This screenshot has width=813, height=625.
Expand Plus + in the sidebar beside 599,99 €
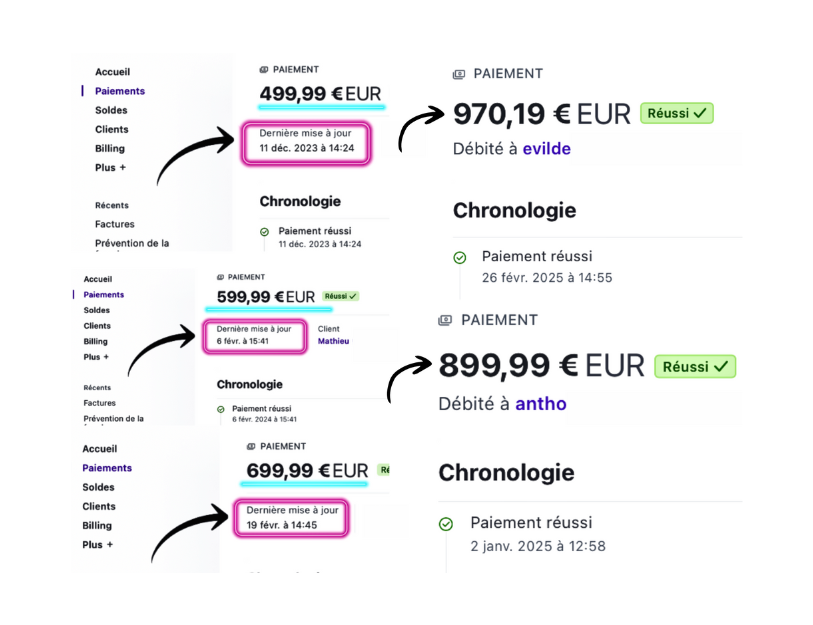[x=96, y=357]
